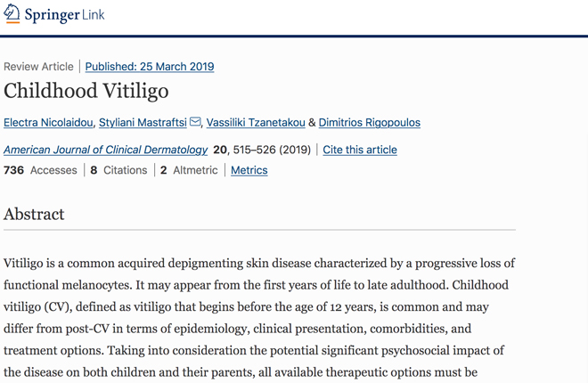Open author Electra Nicolaidou's profile
This screenshot has height=383, width=588.
(48, 123)
